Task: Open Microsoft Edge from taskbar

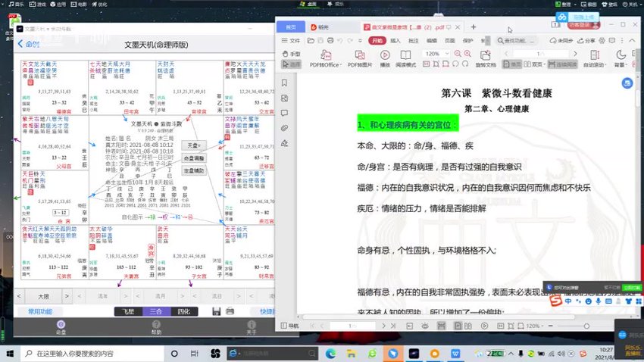Action: point(330,354)
